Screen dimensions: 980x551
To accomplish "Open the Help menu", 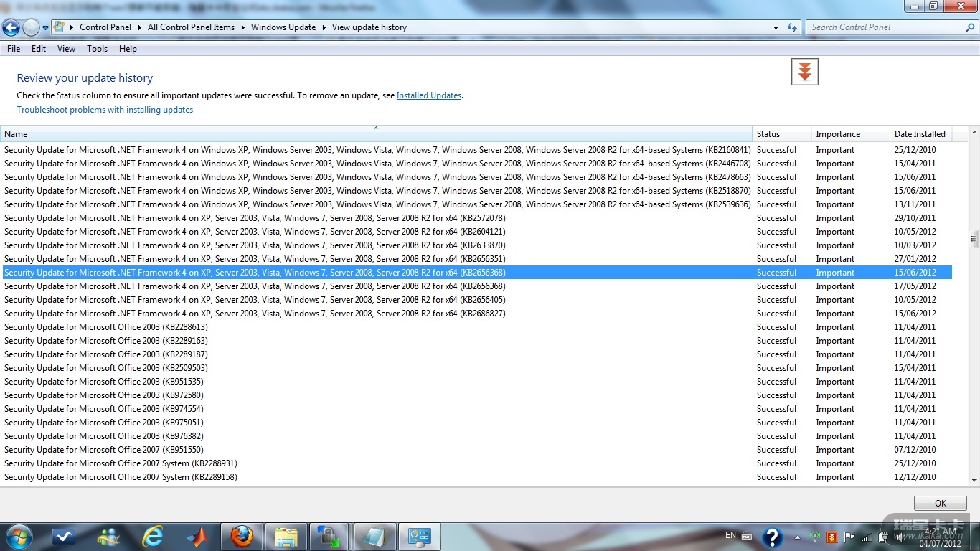I will click(128, 49).
